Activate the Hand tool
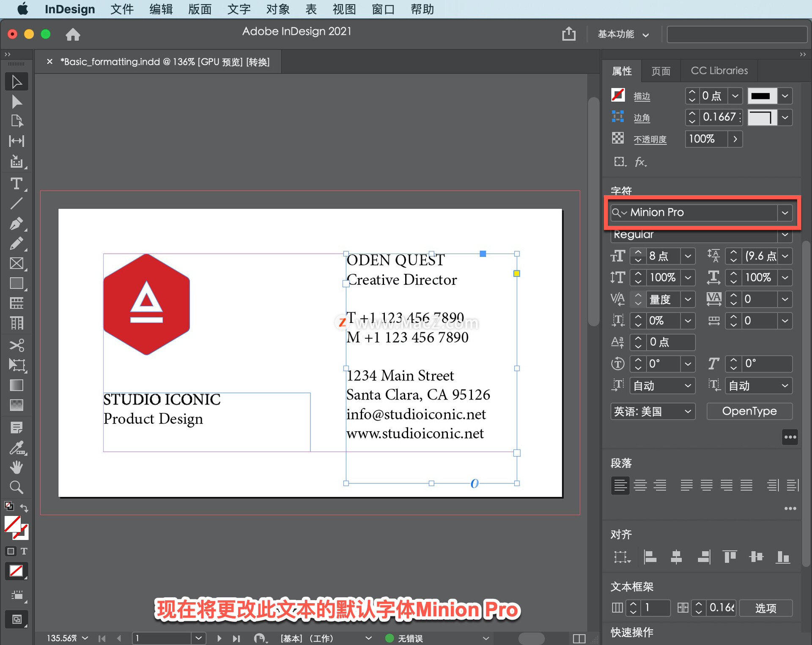 point(16,468)
